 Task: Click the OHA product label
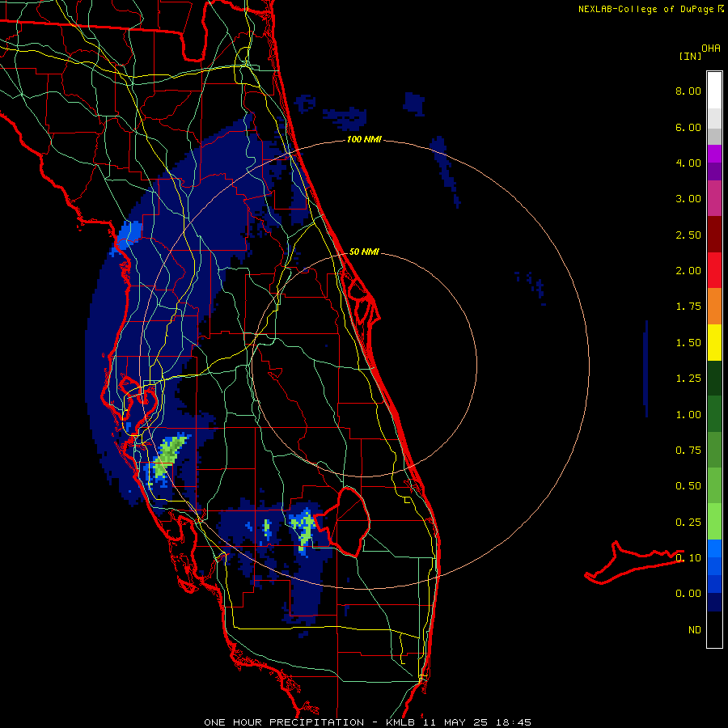tap(711, 48)
